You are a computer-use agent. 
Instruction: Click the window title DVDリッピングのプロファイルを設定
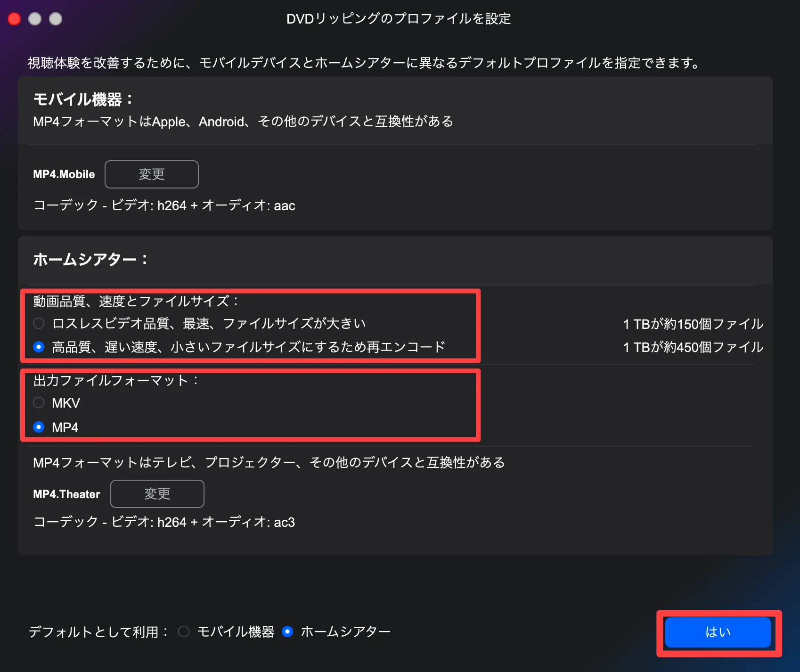click(399, 19)
